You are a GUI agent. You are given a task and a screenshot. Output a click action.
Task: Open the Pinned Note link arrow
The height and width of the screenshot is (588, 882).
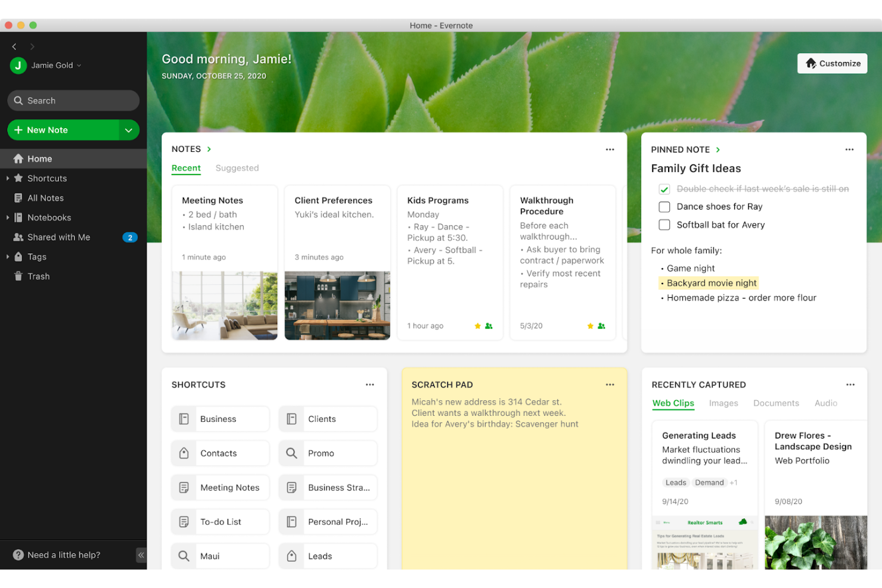click(x=718, y=150)
